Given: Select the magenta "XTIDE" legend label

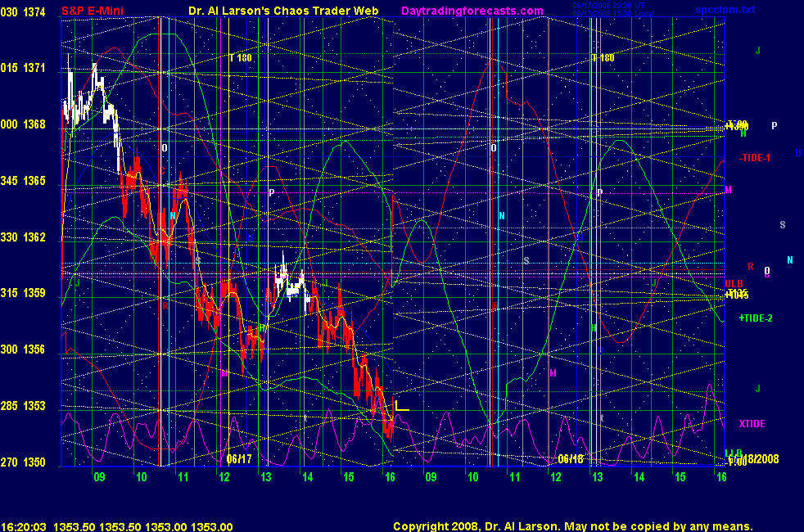Looking at the screenshot, I should tap(752, 424).
